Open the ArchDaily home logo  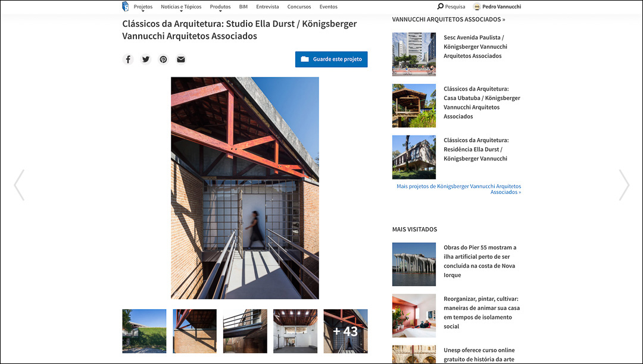126,7
